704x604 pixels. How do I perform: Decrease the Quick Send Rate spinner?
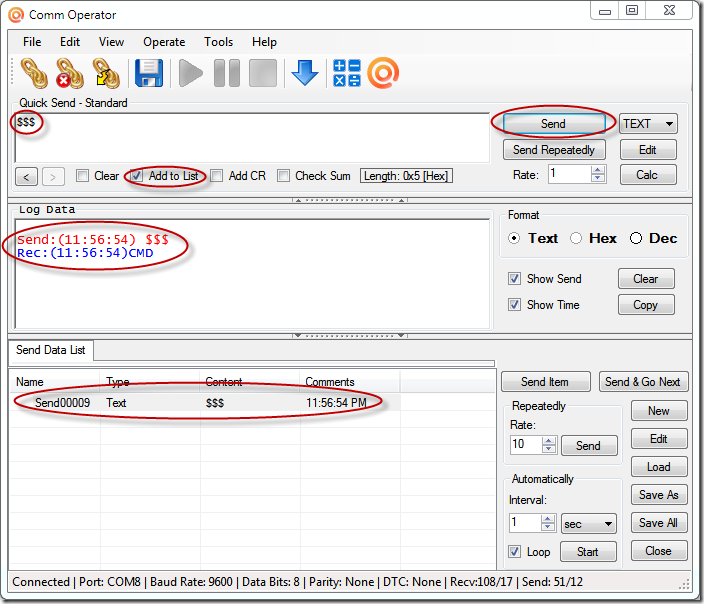point(598,178)
